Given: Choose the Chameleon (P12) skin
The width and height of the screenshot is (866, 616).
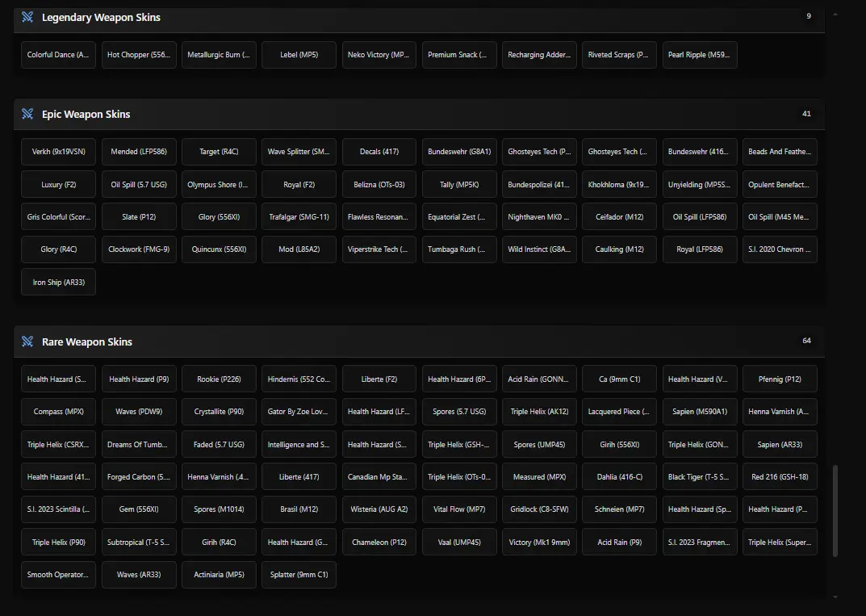Looking at the screenshot, I should tap(379, 543).
